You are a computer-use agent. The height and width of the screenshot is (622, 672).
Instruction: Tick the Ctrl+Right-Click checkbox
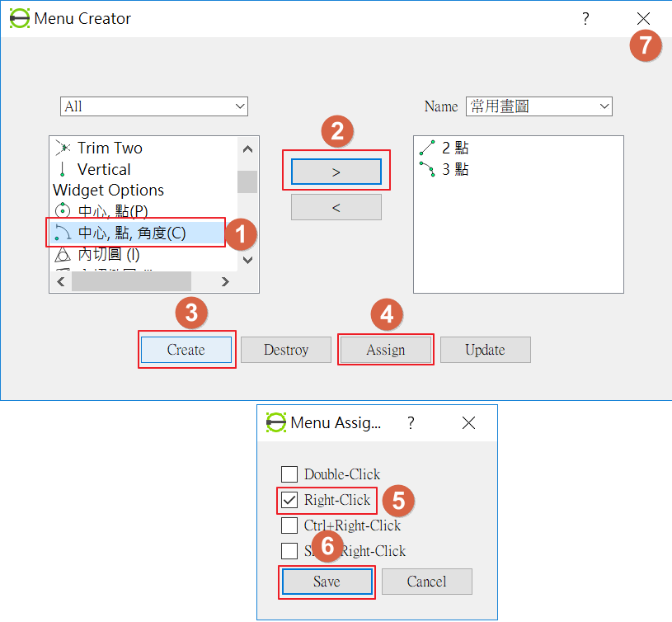pyautogui.click(x=289, y=525)
